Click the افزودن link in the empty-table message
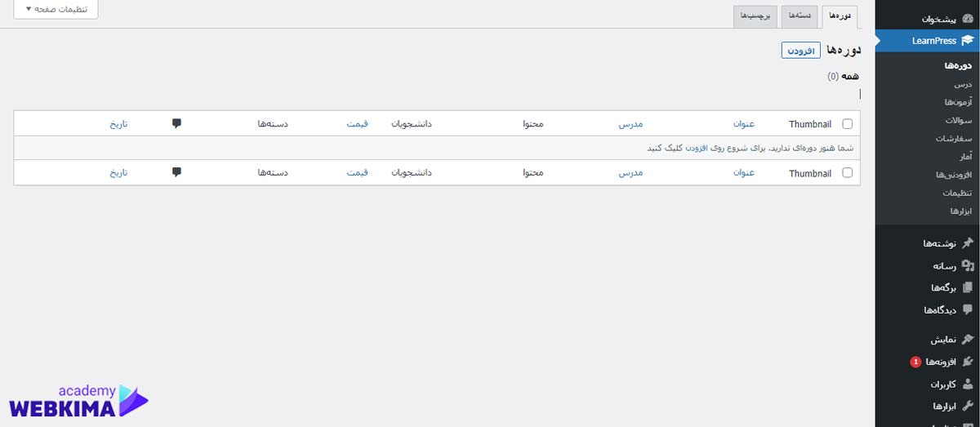Viewport: 980px width, 427px height. (696, 148)
